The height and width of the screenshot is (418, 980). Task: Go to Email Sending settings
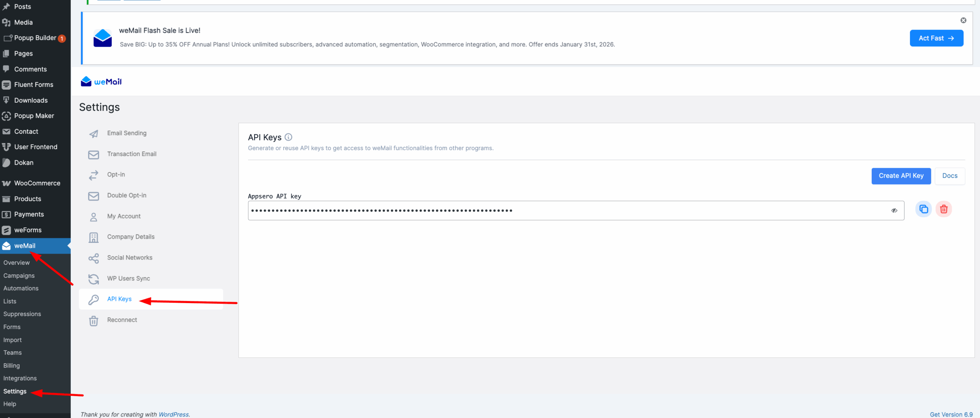point(127,133)
